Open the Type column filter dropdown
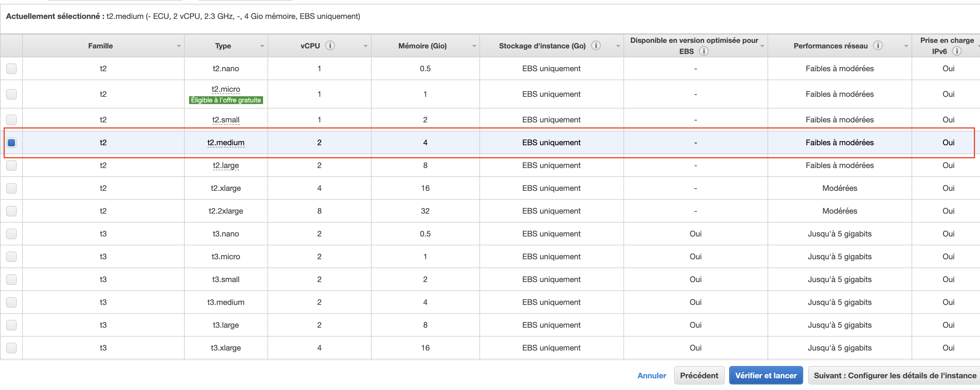The width and height of the screenshot is (980, 390). 262,46
